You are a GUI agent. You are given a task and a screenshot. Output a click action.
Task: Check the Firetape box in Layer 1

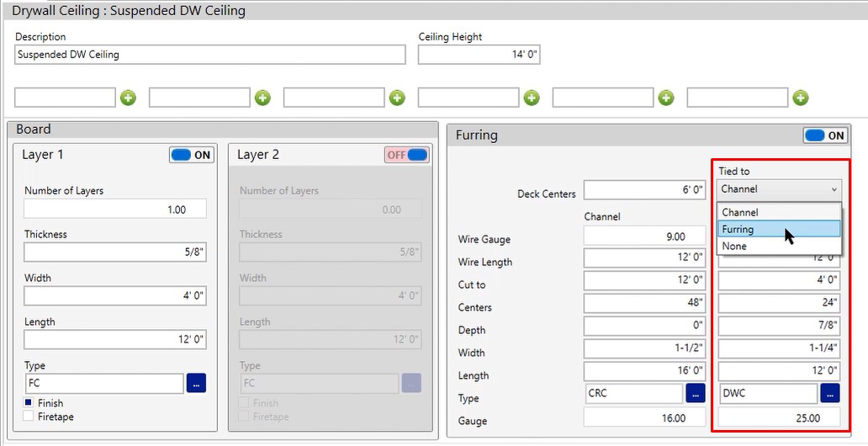pos(29,417)
